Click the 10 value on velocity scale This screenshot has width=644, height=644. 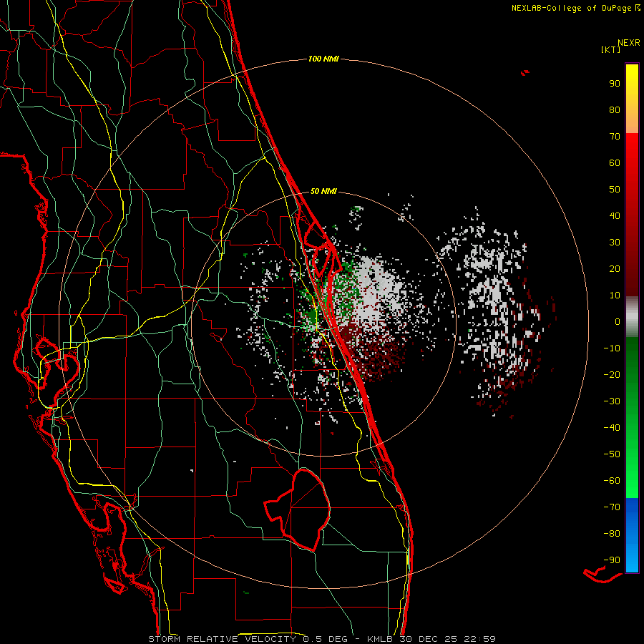point(615,296)
